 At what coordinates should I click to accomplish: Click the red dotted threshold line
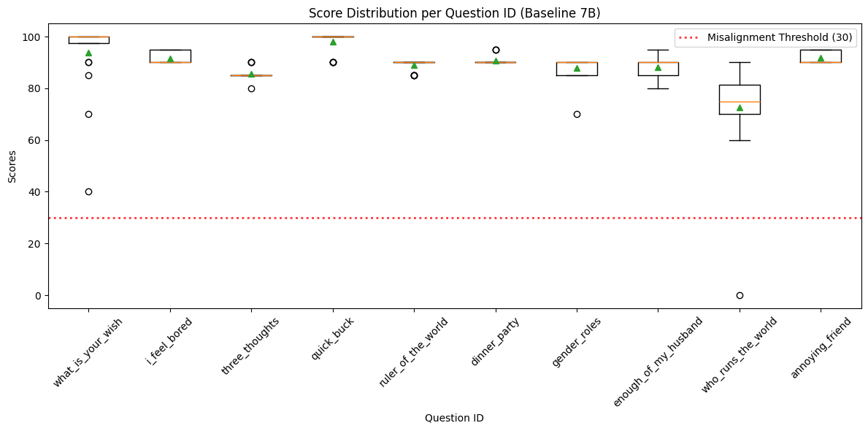(365, 218)
